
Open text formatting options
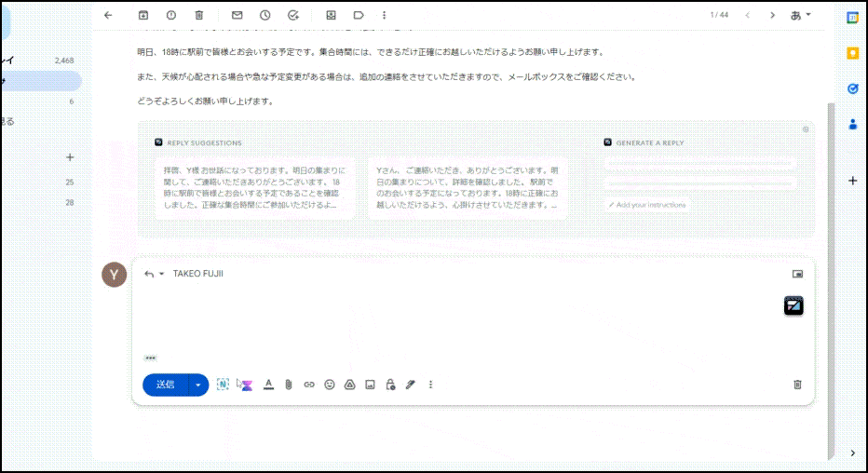click(x=268, y=385)
